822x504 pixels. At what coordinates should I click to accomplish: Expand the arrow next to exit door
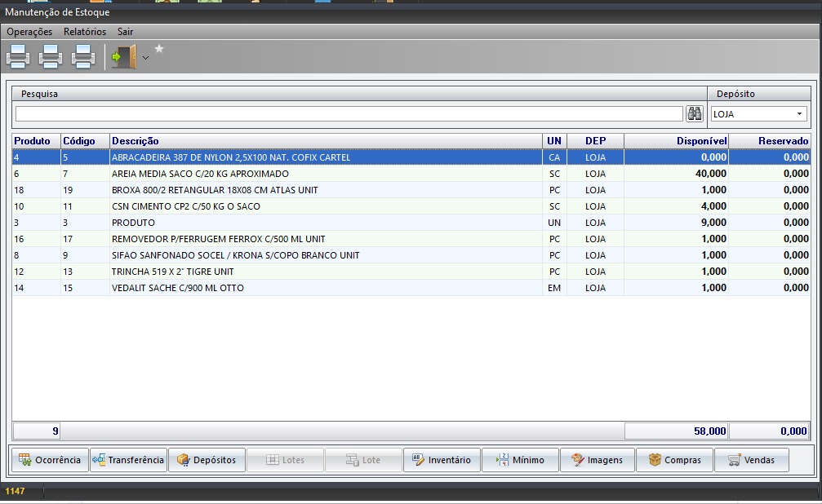tap(145, 58)
